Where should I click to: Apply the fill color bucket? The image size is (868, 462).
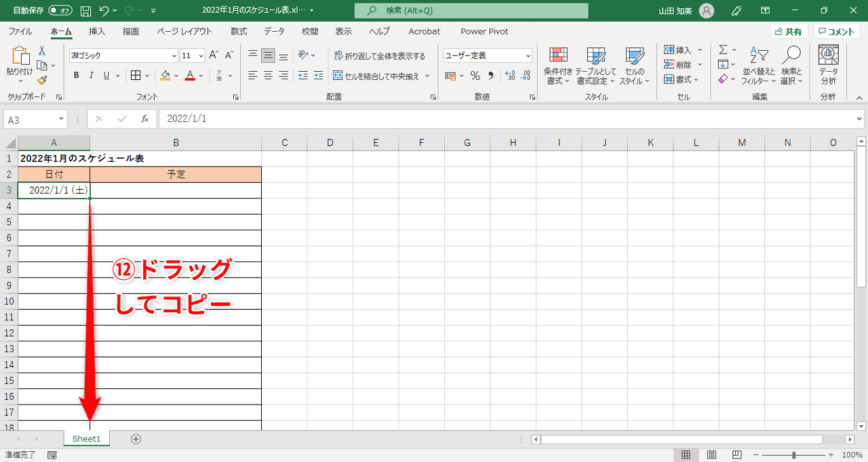165,75
